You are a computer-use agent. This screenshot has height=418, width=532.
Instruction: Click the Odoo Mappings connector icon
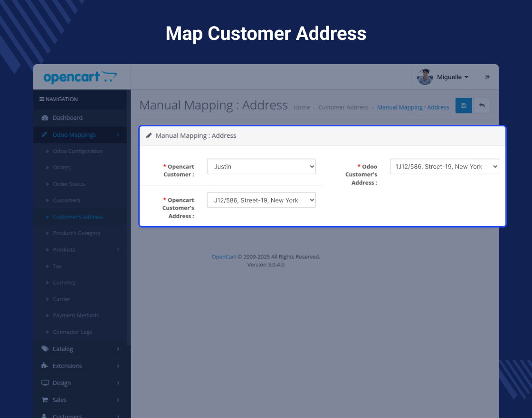tap(44, 135)
